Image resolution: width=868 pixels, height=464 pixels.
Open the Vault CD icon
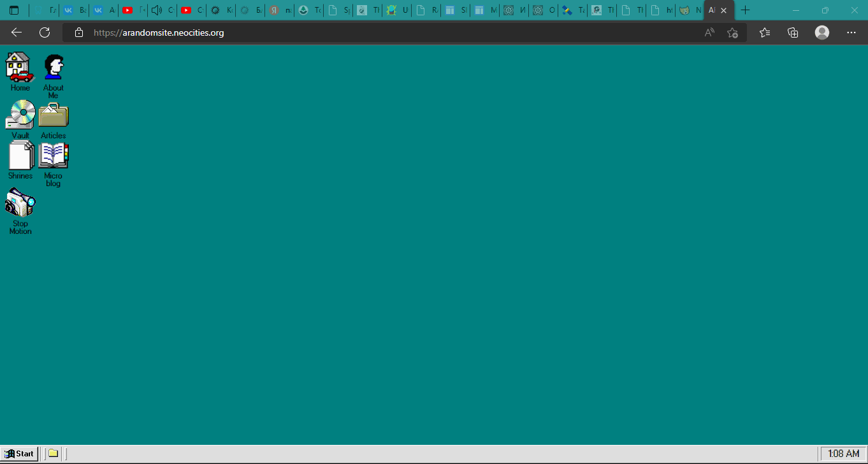coord(20,115)
